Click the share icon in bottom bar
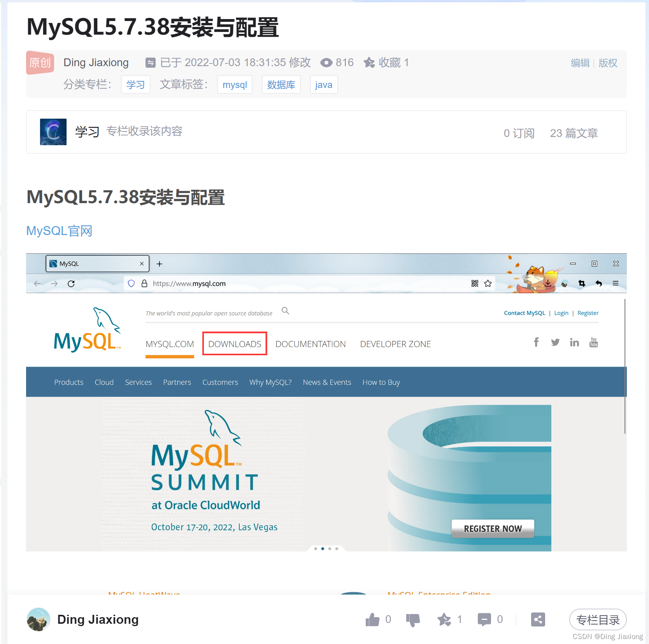The width and height of the screenshot is (649, 644). coord(538,619)
